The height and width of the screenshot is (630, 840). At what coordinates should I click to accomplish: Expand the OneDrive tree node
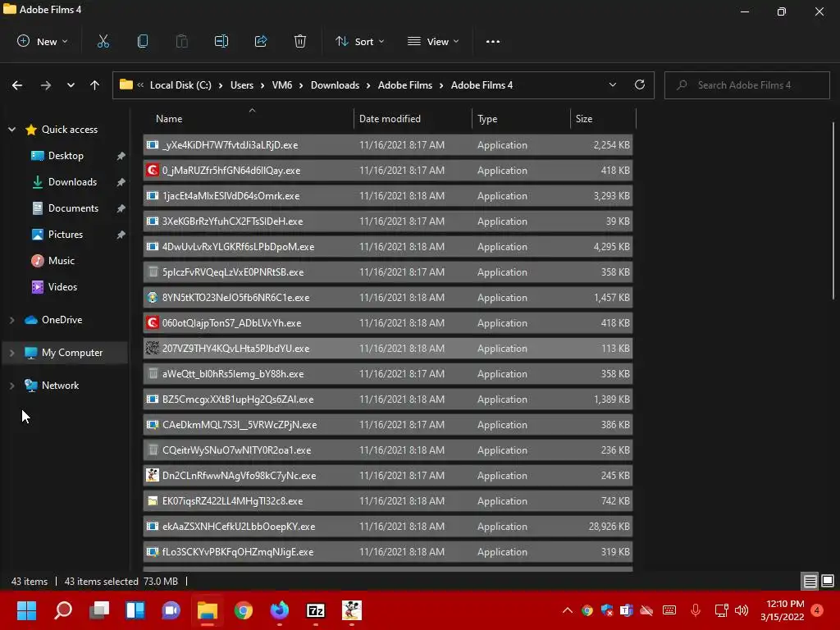pyautogui.click(x=11, y=320)
